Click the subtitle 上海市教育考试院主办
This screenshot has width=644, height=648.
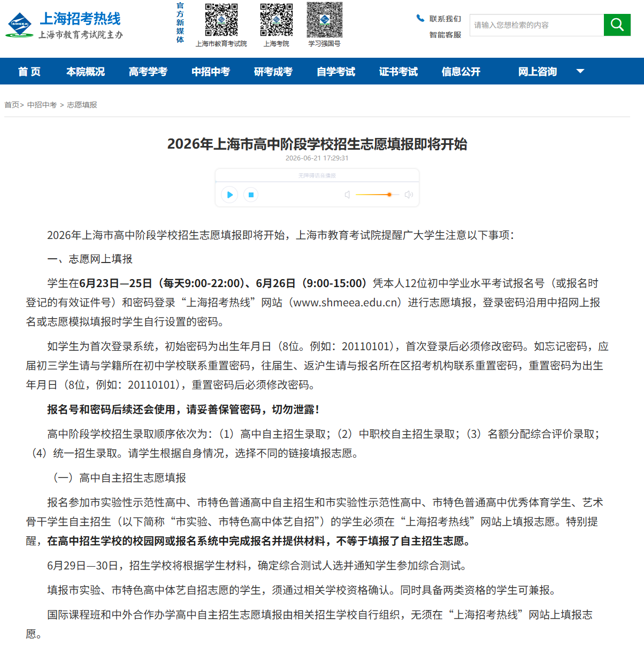[81, 35]
